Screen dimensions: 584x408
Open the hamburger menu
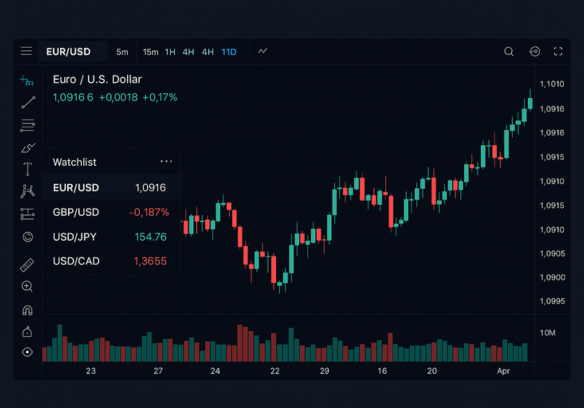(x=26, y=51)
